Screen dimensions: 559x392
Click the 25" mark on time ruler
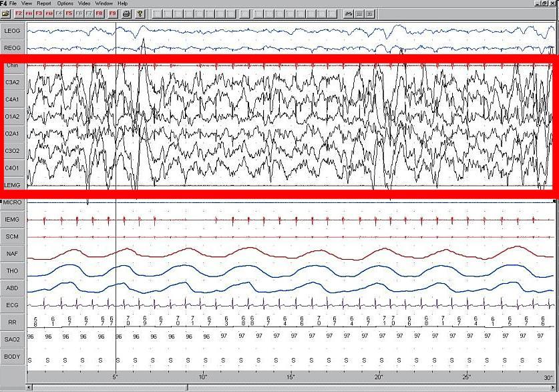point(466,377)
